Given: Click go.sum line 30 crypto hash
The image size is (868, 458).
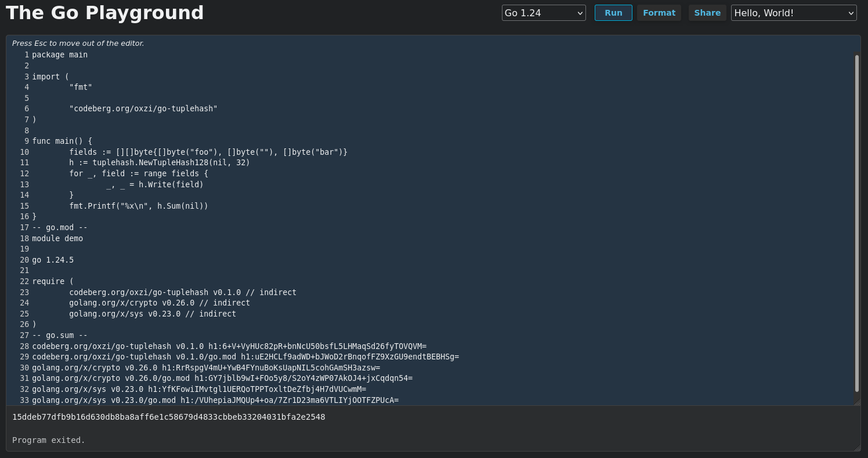Looking at the screenshot, I should [x=206, y=368].
